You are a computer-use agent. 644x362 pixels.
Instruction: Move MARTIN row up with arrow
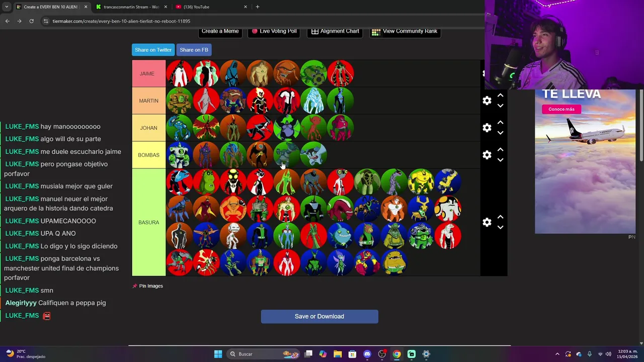click(x=500, y=96)
